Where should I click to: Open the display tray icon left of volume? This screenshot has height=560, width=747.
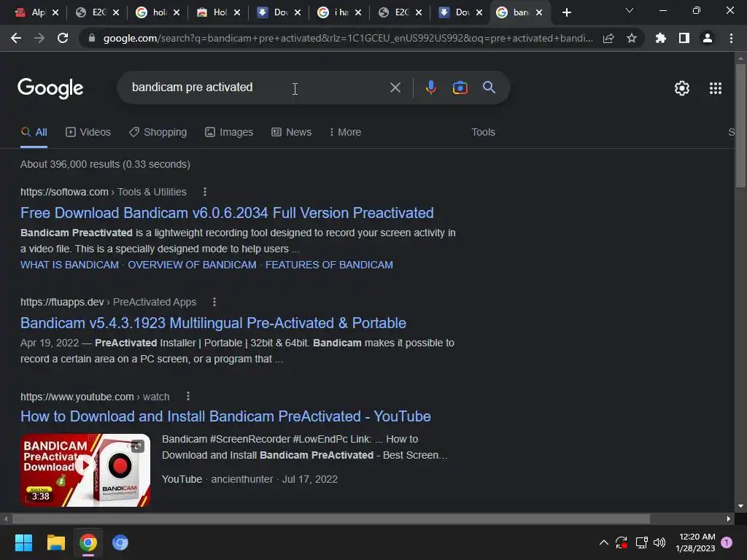click(641, 542)
